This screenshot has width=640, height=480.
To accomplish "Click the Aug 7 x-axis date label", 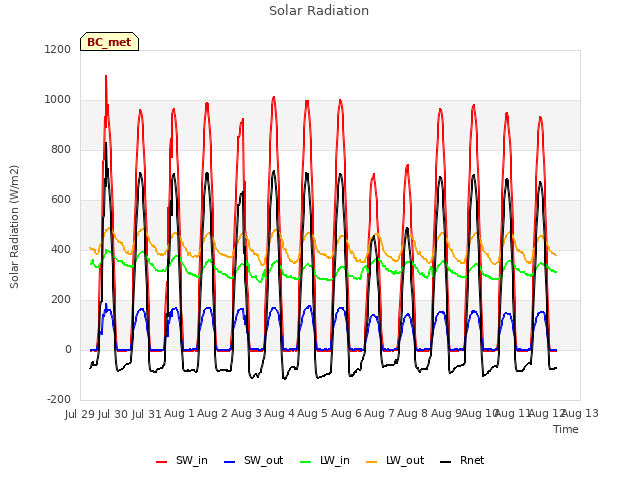I will (x=379, y=414).
